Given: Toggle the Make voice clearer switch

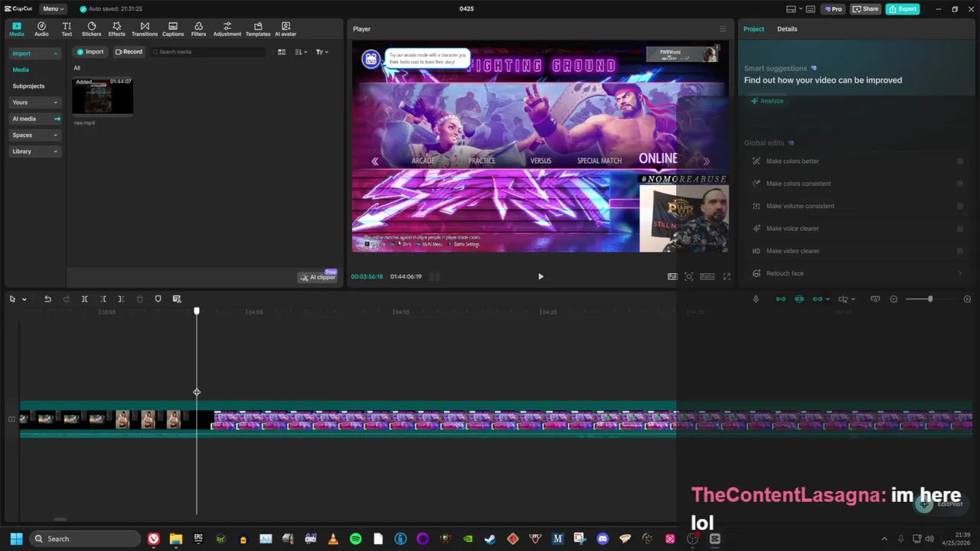Looking at the screenshot, I should pos(960,228).
